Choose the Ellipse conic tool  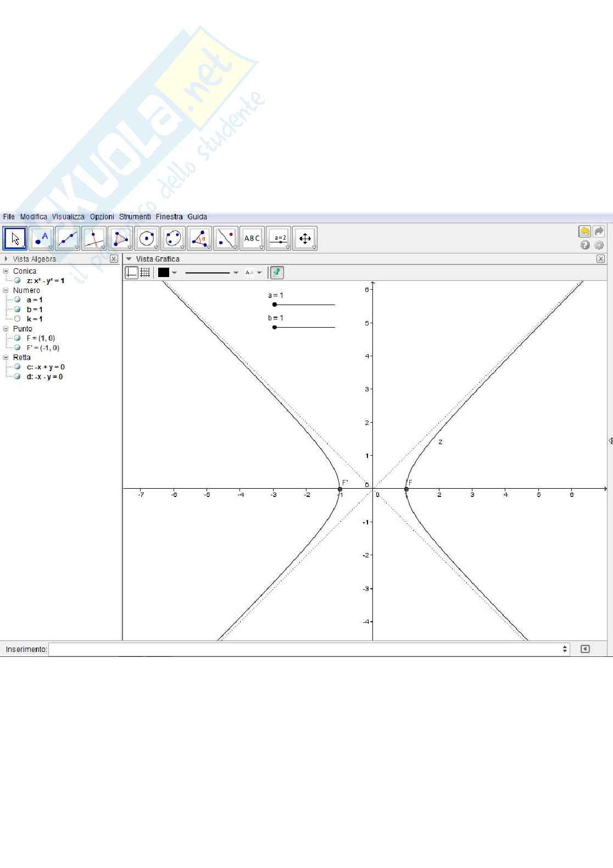pyautogui.click(x=173, y=239)
